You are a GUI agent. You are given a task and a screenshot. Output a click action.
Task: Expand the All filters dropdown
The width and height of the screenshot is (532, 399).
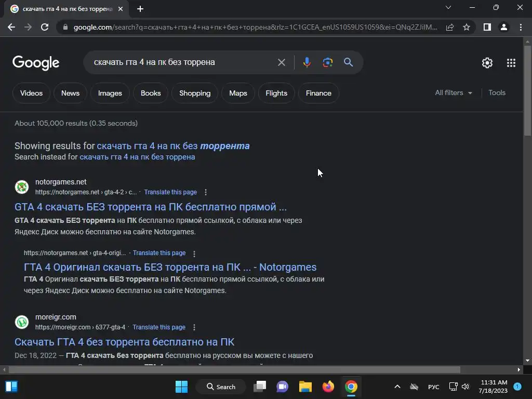[453, 92]
